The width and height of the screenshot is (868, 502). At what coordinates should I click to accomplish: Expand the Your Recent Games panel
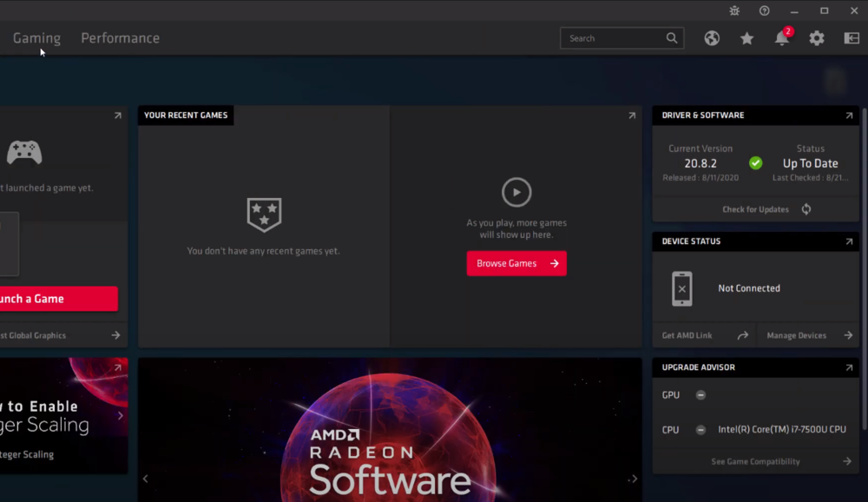632,116
